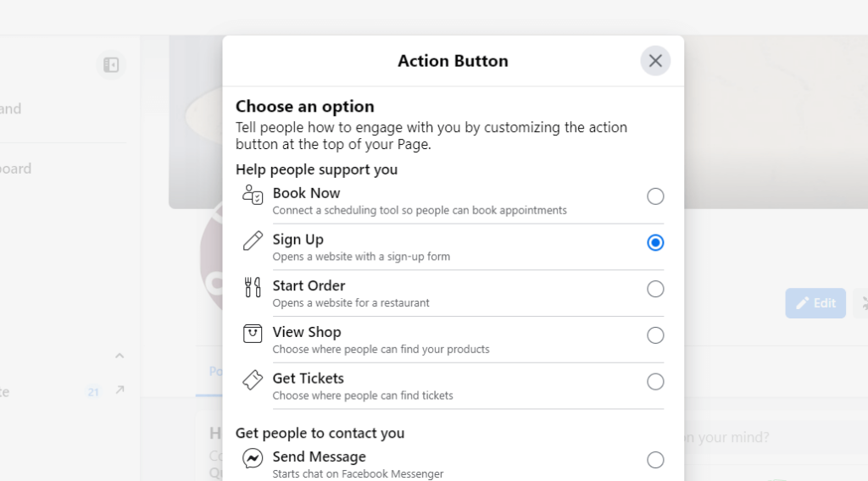Choose the Start Order radio option

coord(655,289)
